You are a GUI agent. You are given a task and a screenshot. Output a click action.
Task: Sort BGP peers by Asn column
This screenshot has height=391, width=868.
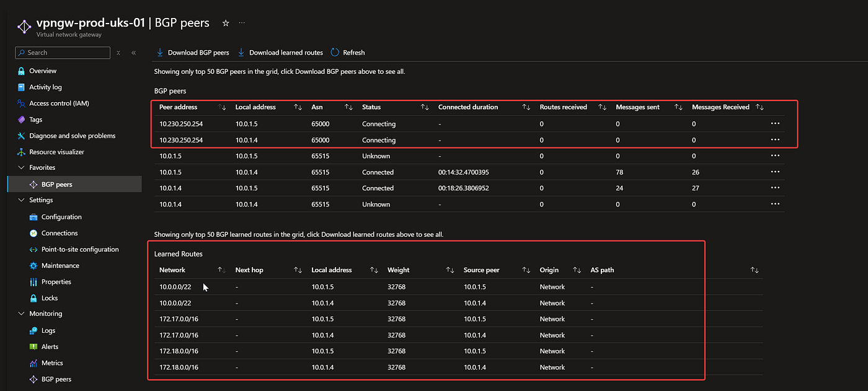[348, 107]
